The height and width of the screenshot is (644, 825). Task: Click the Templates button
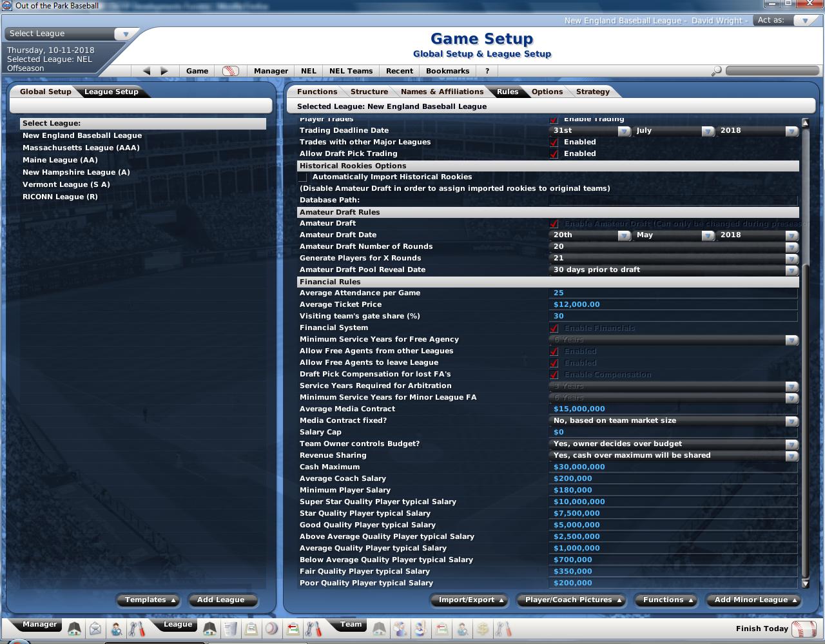pyautogui.click(x=150, y=600)
